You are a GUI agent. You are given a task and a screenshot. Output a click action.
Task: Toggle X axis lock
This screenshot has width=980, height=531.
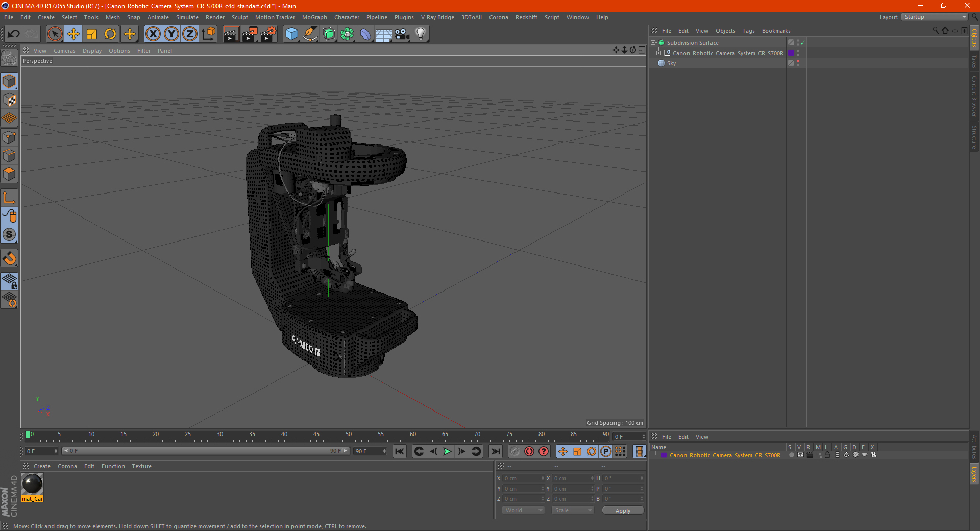point(153,34)
